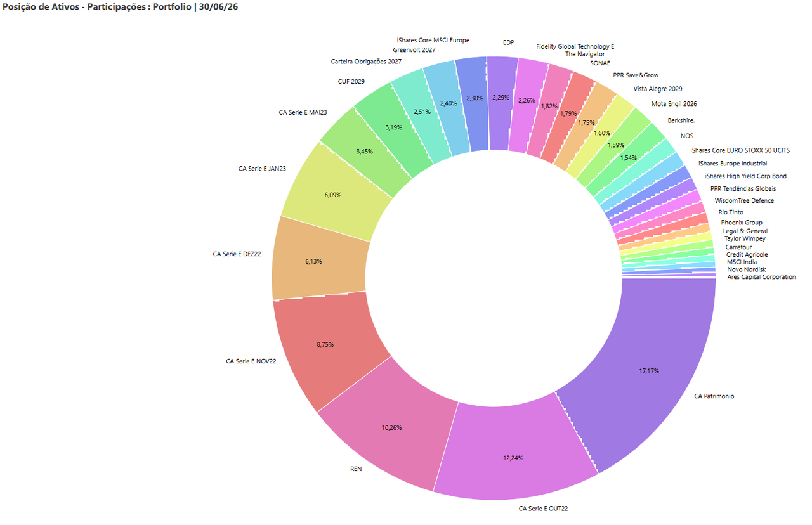This screenshot has height=525, width=812.
Task: Click the "Legal & General" label
Action: [x=745, y=231]
